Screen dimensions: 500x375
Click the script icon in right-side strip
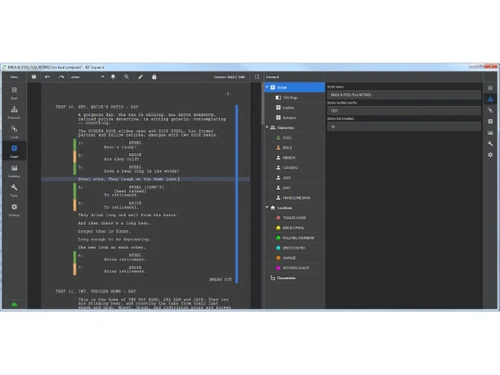[x=490, y=121]
